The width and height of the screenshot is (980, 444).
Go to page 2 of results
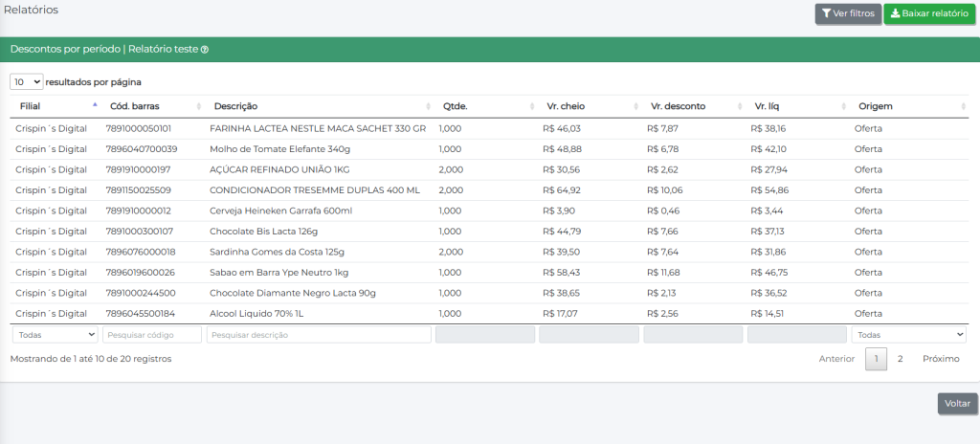tap(900, 359)
